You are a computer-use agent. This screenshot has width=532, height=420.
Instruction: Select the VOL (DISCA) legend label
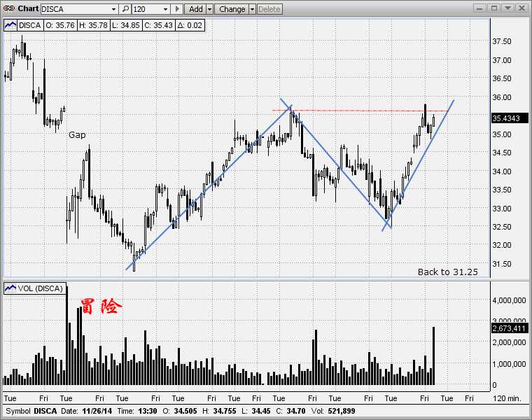[41, 288]
